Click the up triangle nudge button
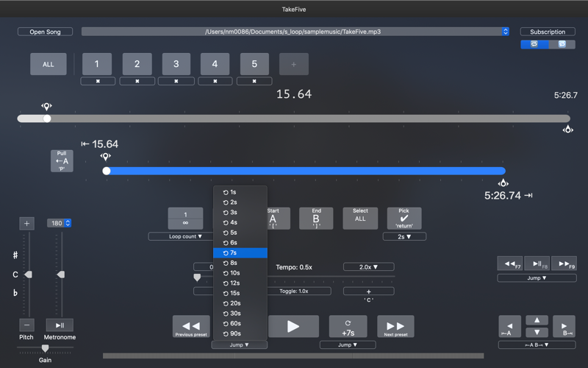Image resolution: width=588 pixels, height=368 pixels. point(537,320)
